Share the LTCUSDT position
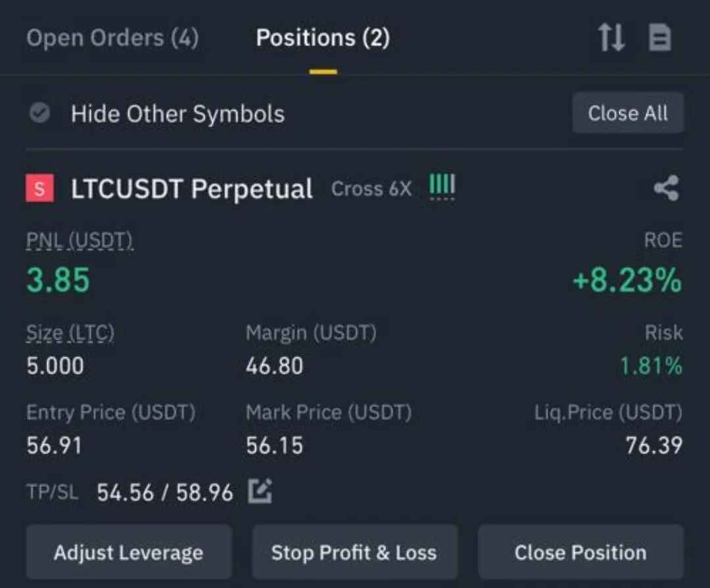This screenshot has height=588, width=710. [x=667, y=188]
